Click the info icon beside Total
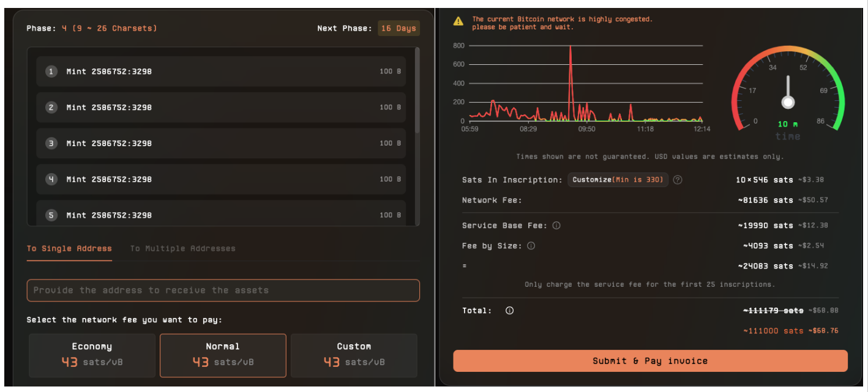Image resolution: width=868 pixels, height=392 pixels. [509, 311]
